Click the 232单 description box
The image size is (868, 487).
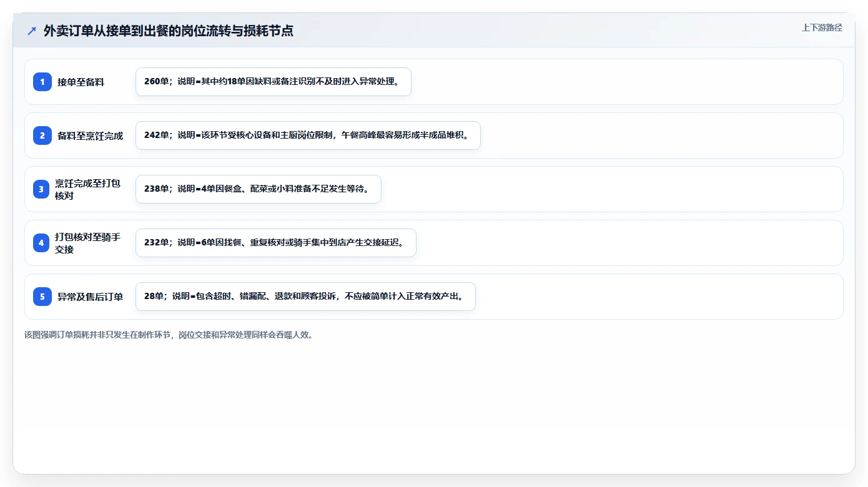point(276,243)
